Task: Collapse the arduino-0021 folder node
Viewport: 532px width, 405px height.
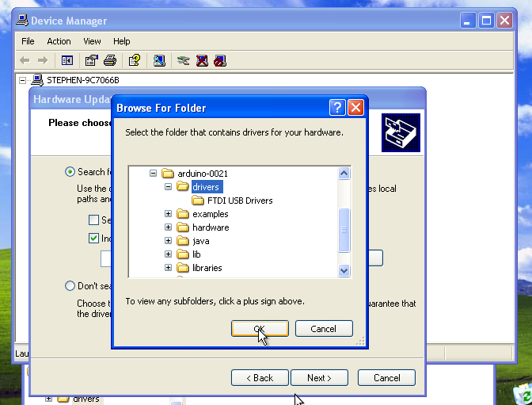Action: (x=153, y=174)
